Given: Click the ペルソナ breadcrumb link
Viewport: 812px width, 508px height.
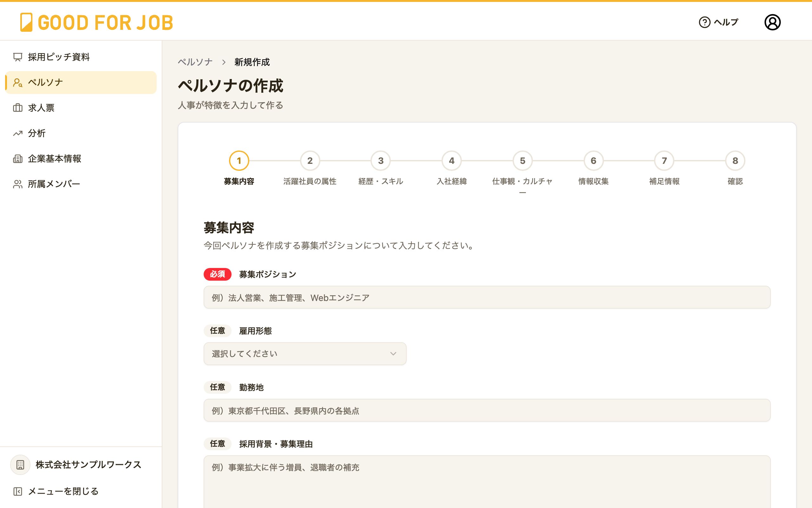Looking at the screenshot, I should pyautogui.click(x=195, y=62).
